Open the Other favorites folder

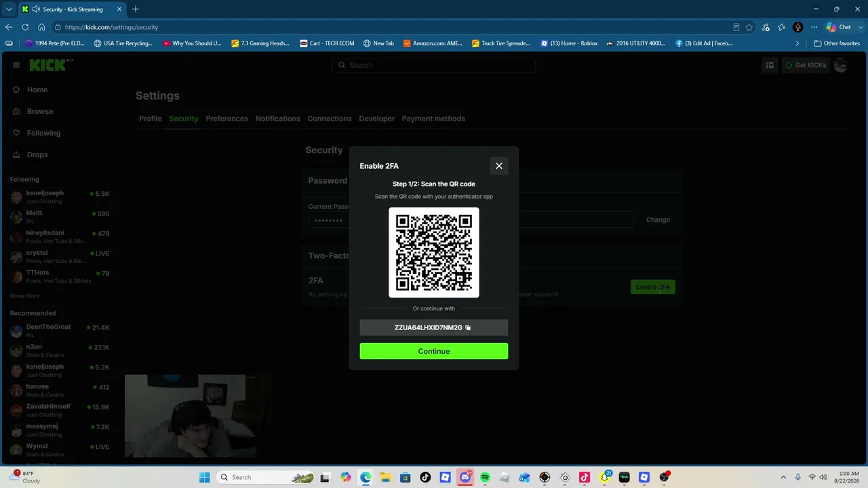coord(837,43)
